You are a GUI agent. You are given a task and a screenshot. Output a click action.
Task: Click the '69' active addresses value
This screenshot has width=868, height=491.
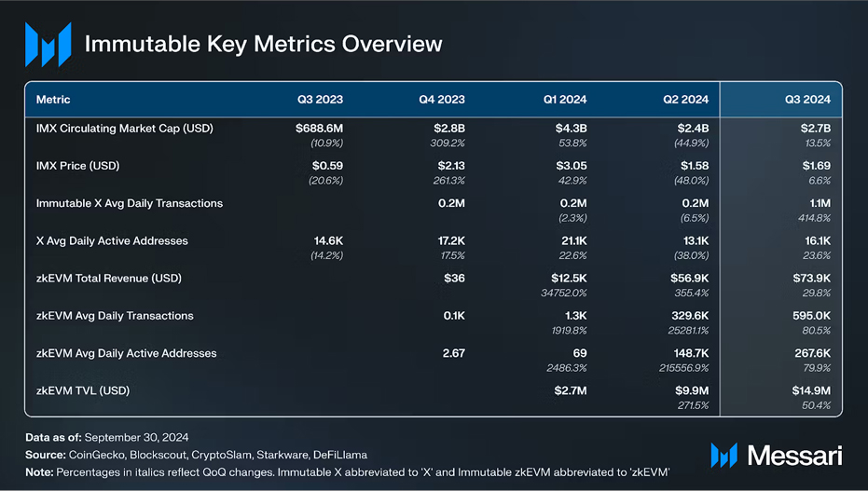click(x=580, y=353)
